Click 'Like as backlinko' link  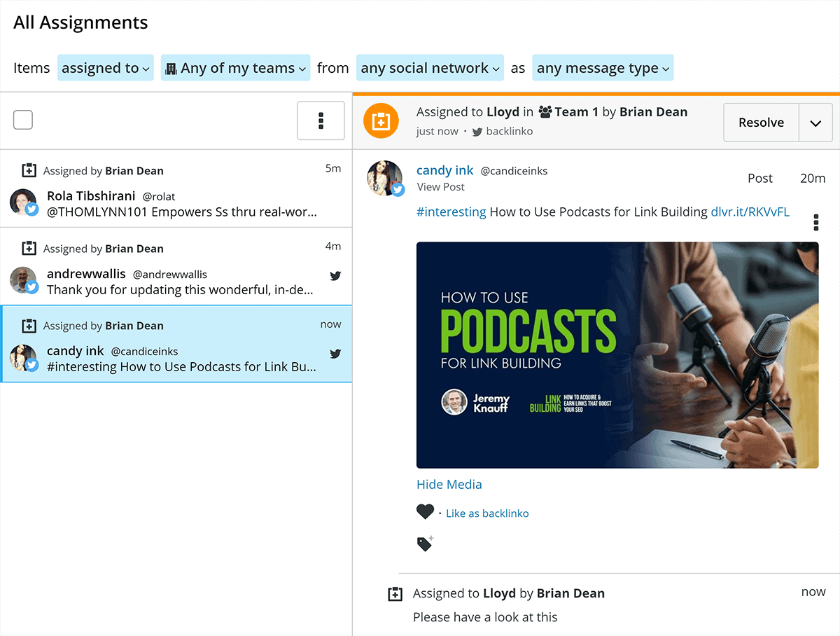click(487, 513)
